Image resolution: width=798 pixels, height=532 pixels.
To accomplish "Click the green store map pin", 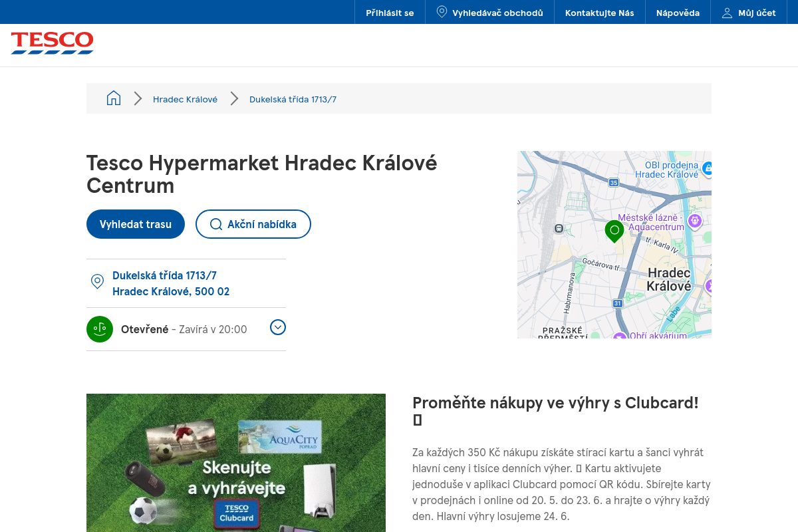I will point(614,231).
